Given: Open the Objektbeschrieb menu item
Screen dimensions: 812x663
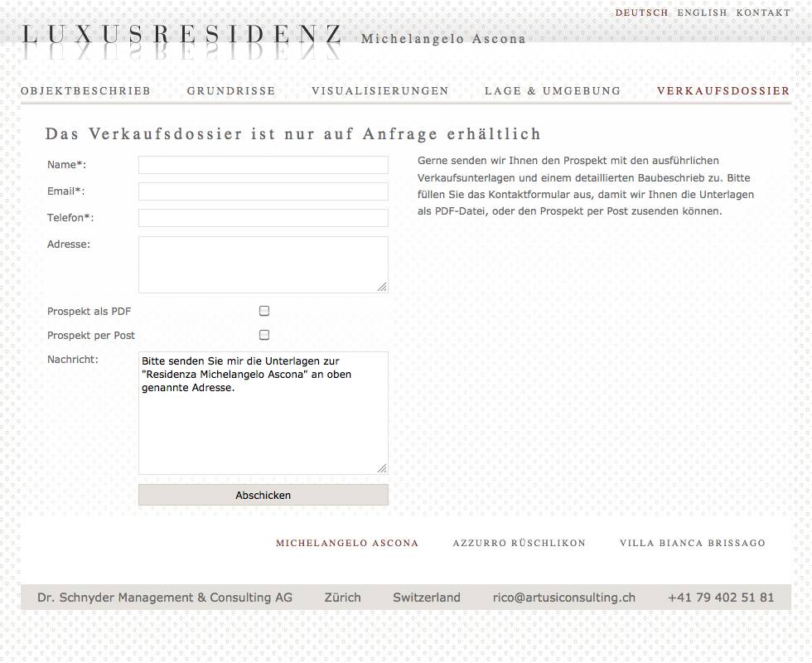Looking at the screenshot, I should tap(85, 90).
